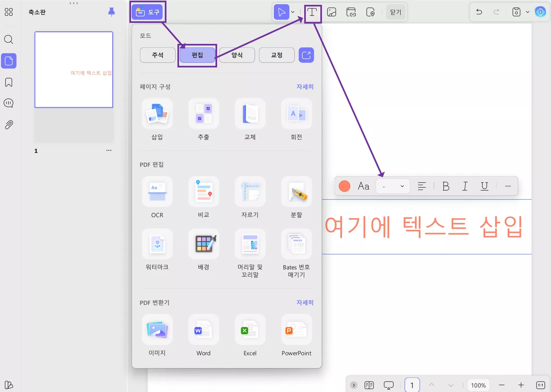Toggle bold formatting in the text toolbar

click(446, 186)
